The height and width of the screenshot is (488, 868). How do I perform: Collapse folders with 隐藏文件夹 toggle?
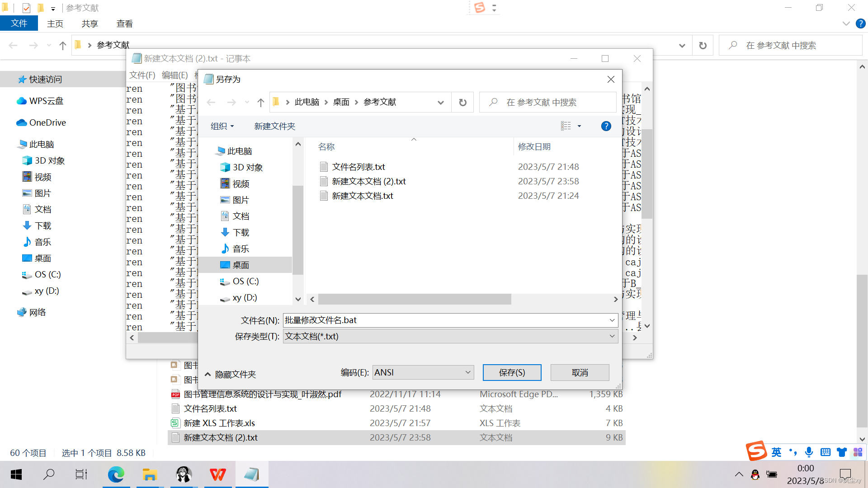point(231,374)
